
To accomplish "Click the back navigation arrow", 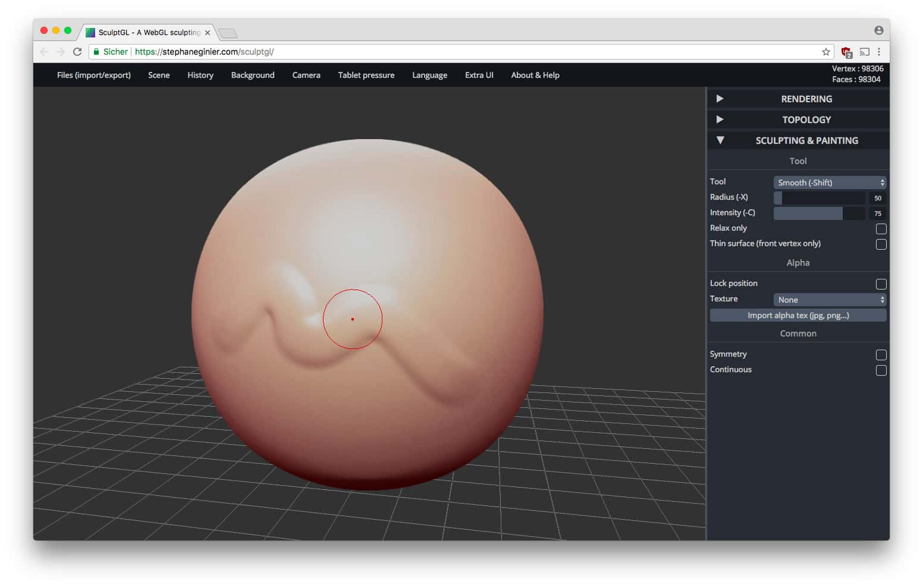I will (44, 52).
